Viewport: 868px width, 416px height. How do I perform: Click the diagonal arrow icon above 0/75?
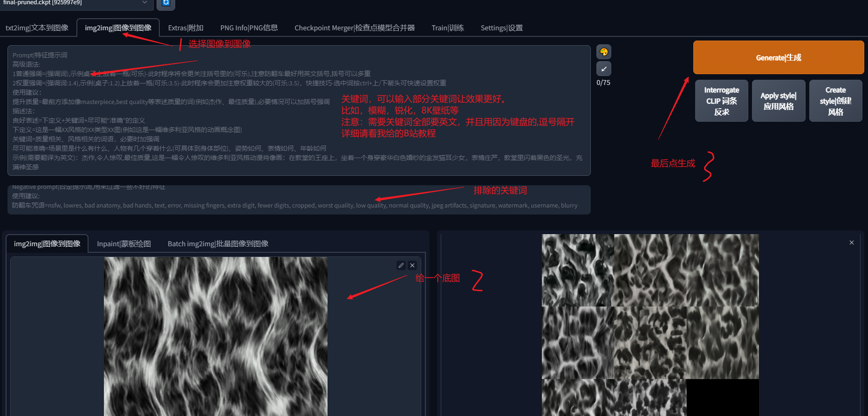(x=604, y=69)
